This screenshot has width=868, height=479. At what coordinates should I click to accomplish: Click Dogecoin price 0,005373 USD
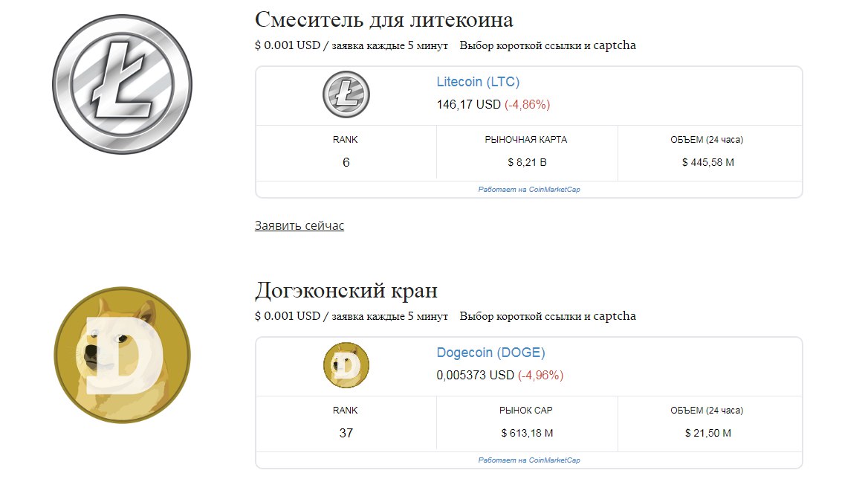[x=475, y=376]
